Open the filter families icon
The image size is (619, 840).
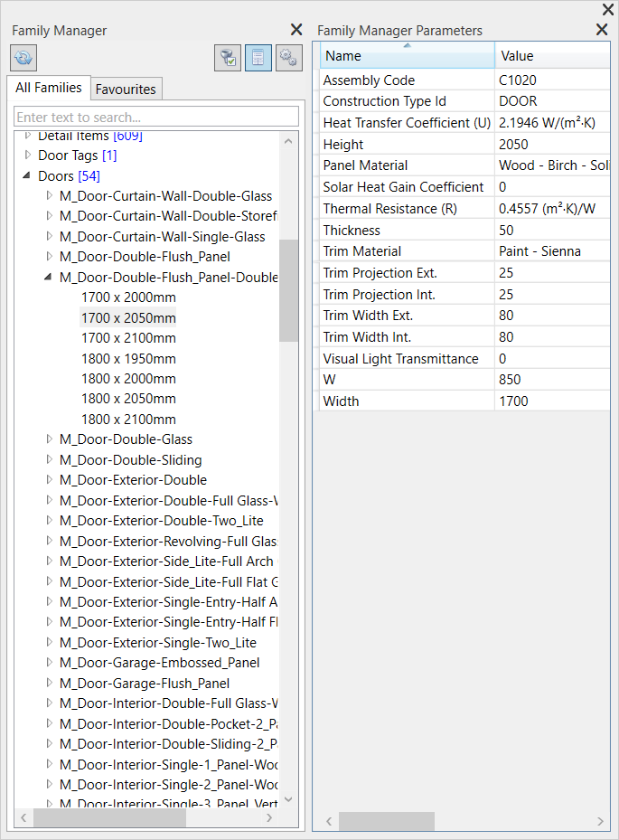tap(228, 59)
